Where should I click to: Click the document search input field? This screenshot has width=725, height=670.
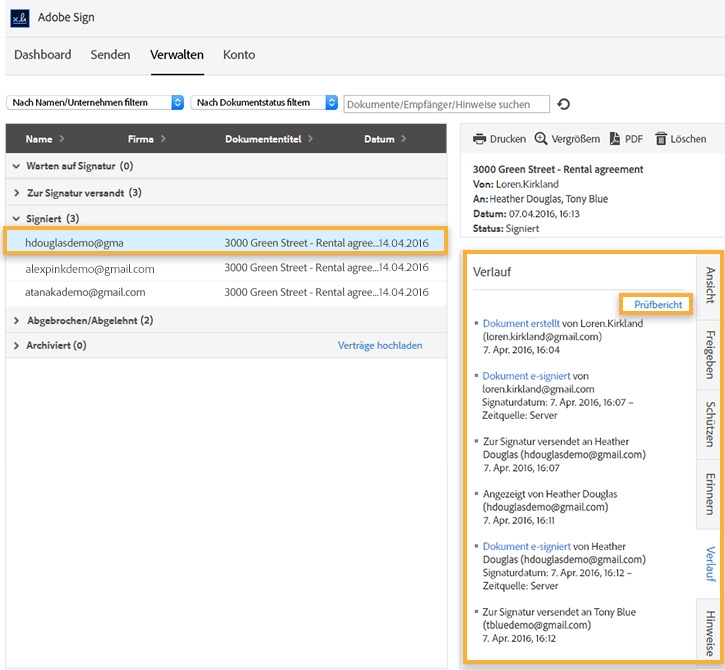click(446, 104)
